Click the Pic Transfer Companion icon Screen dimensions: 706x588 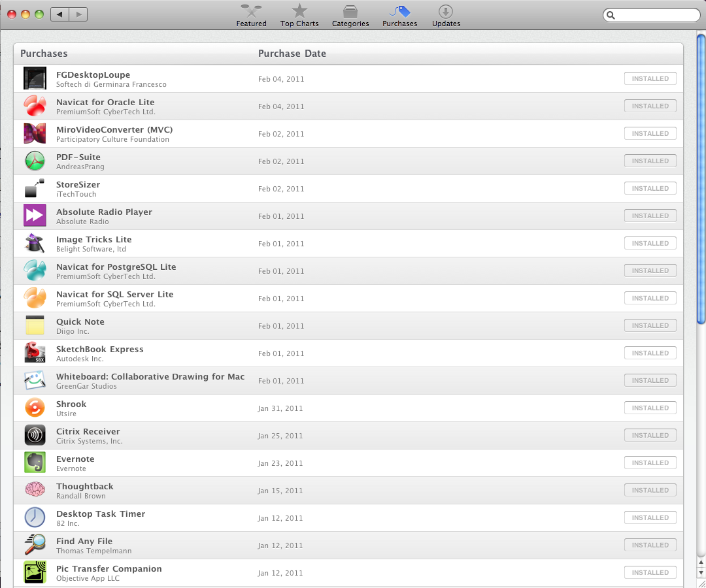tap(35, 572)
